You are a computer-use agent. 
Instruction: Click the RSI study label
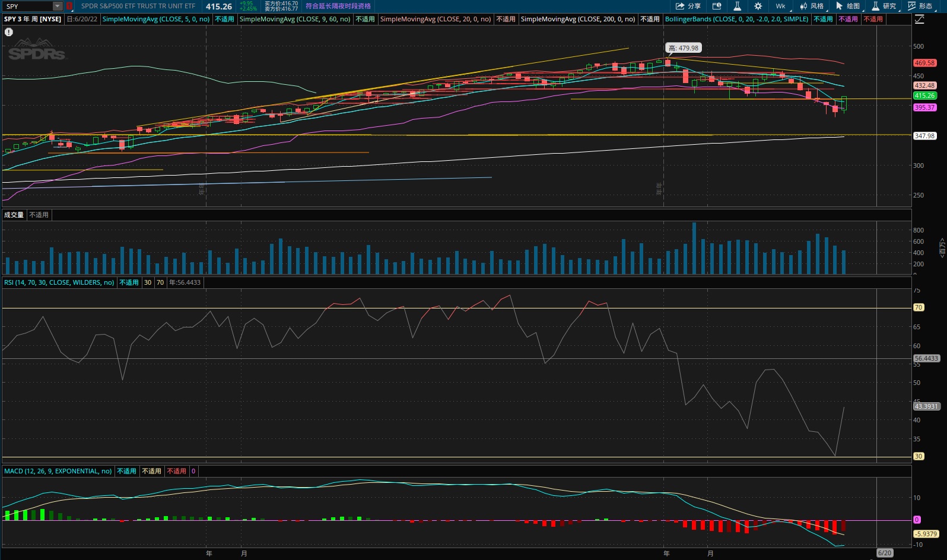[59, 282]
